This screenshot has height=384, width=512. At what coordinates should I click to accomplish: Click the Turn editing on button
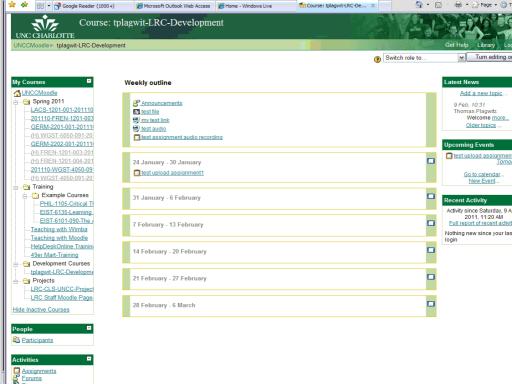click(489, 57)
